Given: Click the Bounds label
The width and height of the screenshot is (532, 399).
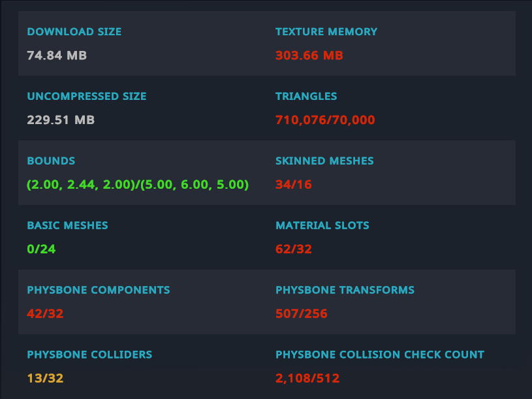Looking at the screenshot, I should (51, 161).
